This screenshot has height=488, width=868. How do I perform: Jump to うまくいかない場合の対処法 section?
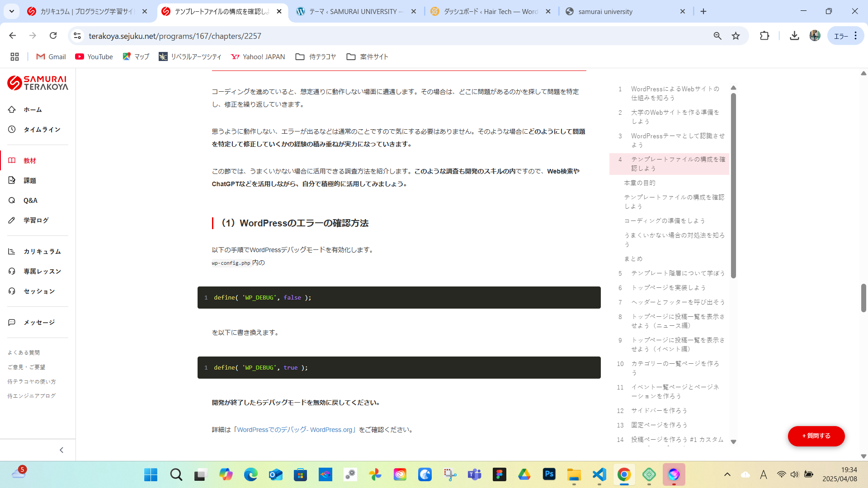coord(674,239)
